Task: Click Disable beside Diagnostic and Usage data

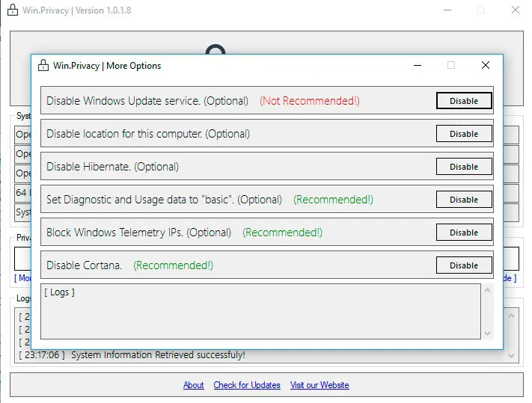Action: [464, 200]
